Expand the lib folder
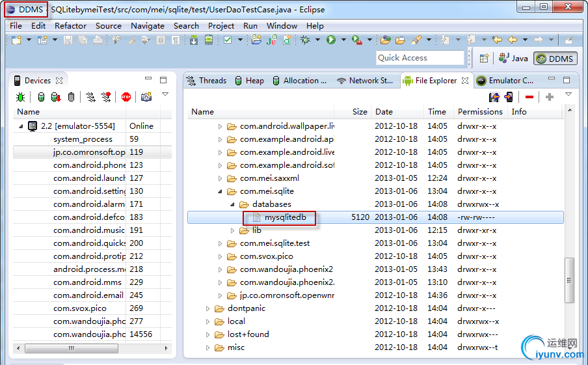 tap(232, 230)
